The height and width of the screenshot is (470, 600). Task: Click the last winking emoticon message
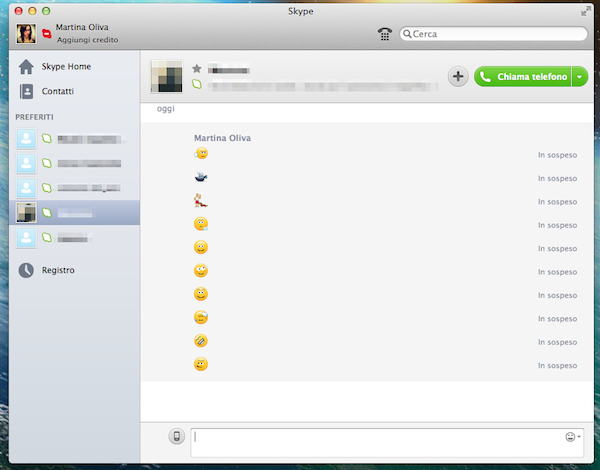[201, 364]
